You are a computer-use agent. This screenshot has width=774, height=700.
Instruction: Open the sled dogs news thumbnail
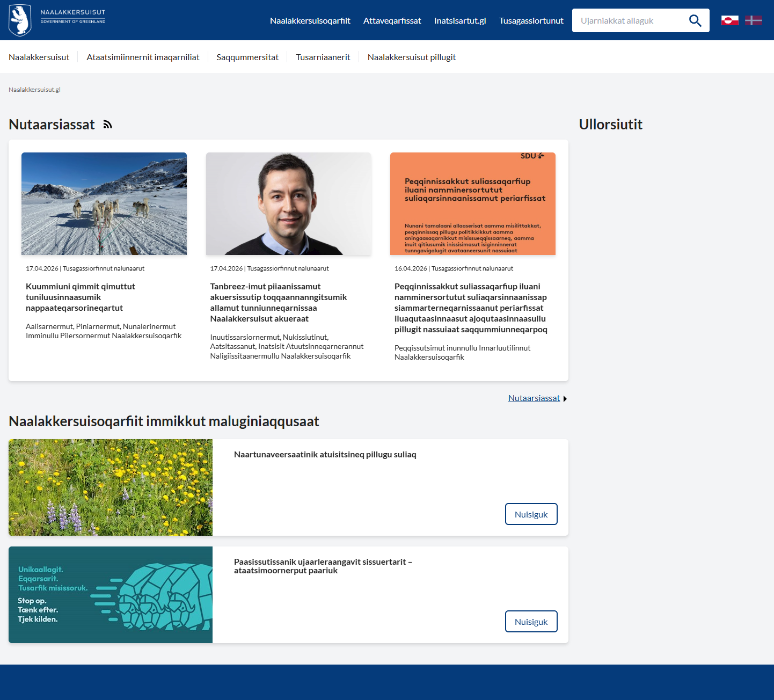click(104, 203)
